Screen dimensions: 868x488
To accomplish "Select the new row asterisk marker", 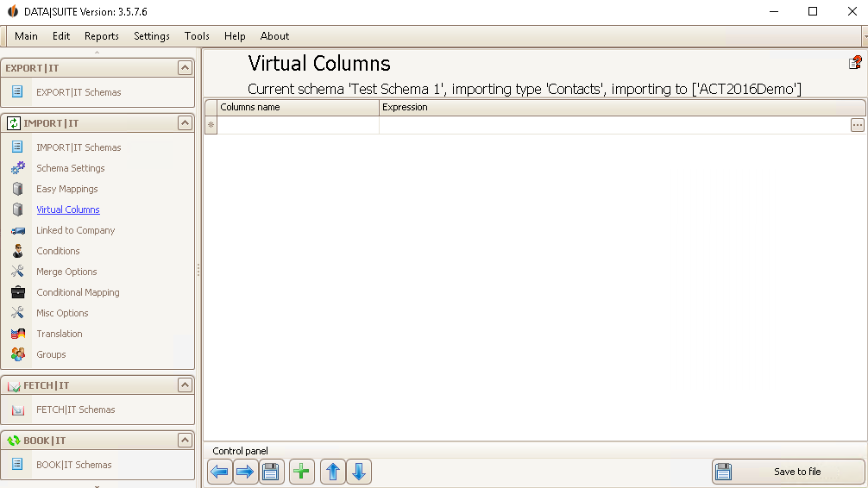I will pos(211,125).
